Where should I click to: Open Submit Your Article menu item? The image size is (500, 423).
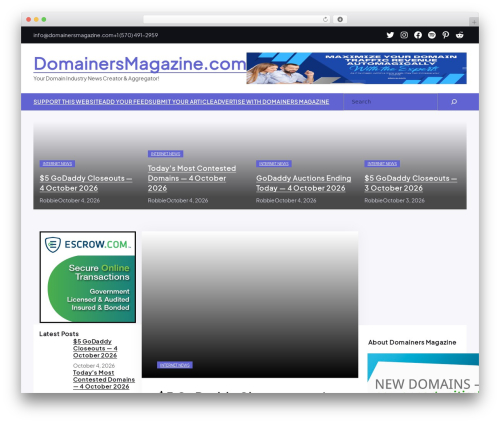(183, 102)
